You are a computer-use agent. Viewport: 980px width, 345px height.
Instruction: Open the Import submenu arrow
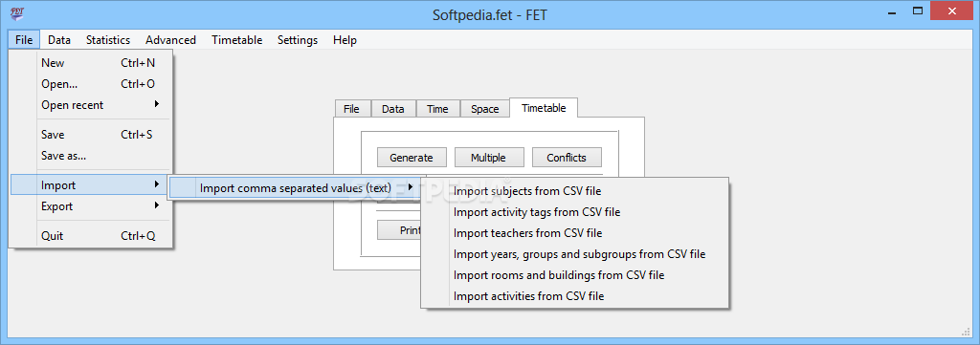click(x=156, y=184)
